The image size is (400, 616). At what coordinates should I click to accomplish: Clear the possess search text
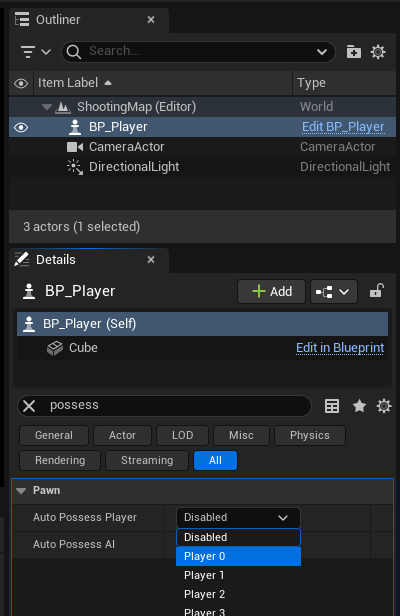pyautogui.click(x=29, y=406)
